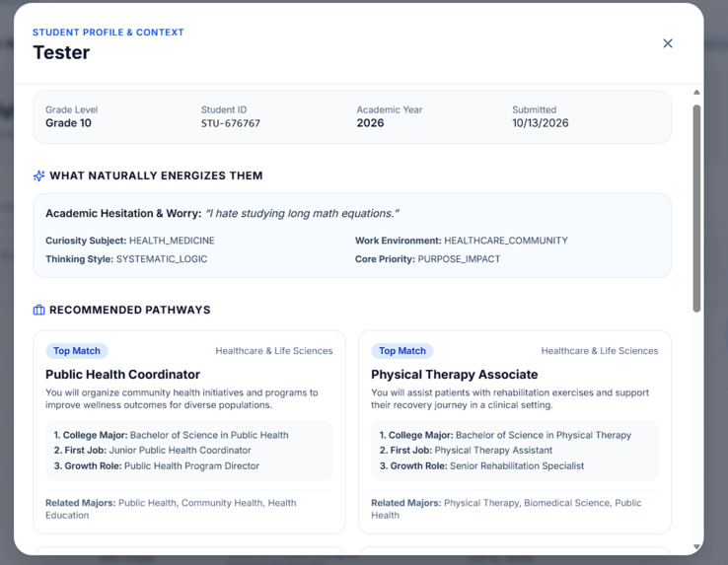Image resolution: width=728 pixels, height=565 pixels.
Task: Click the Grade 10 value
Action: [68, 123]
